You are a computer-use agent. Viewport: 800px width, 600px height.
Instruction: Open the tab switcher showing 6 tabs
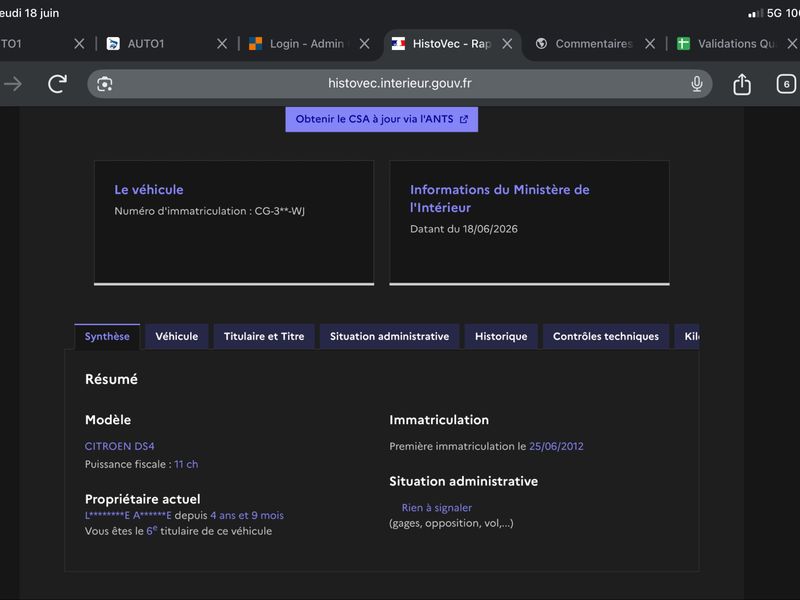[x=786, y=84]
